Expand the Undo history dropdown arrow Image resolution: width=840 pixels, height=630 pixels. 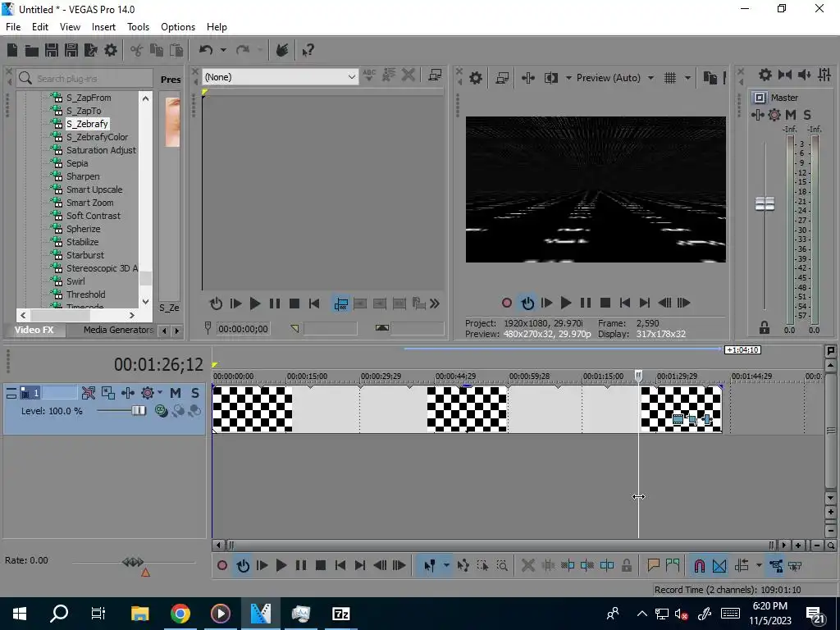[x=223, y=50]
